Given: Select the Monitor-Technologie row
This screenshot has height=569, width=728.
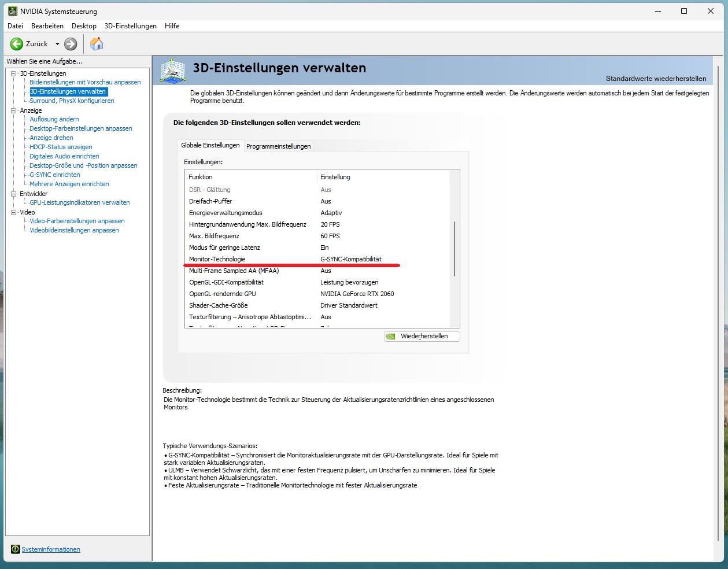Looking at the screenshot, I should [317, 259].
